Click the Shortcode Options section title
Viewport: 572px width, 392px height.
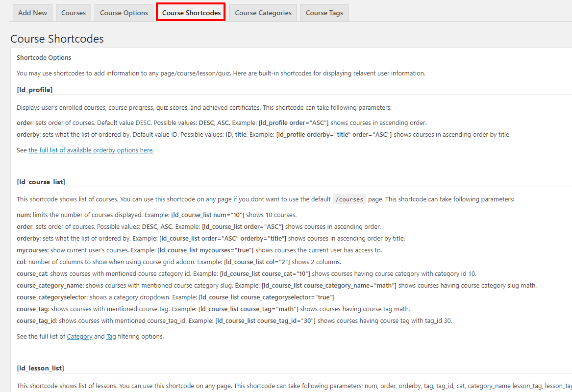(x=44, y=57)
